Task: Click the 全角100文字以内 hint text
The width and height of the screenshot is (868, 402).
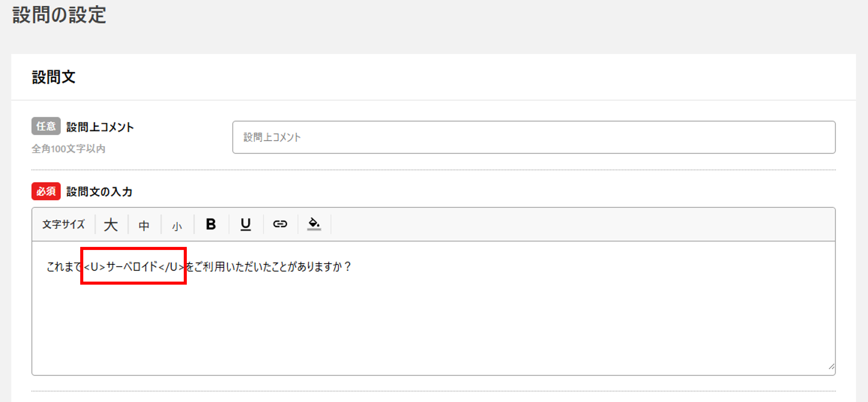Action: pyautogui.click(x=68, y=149)
